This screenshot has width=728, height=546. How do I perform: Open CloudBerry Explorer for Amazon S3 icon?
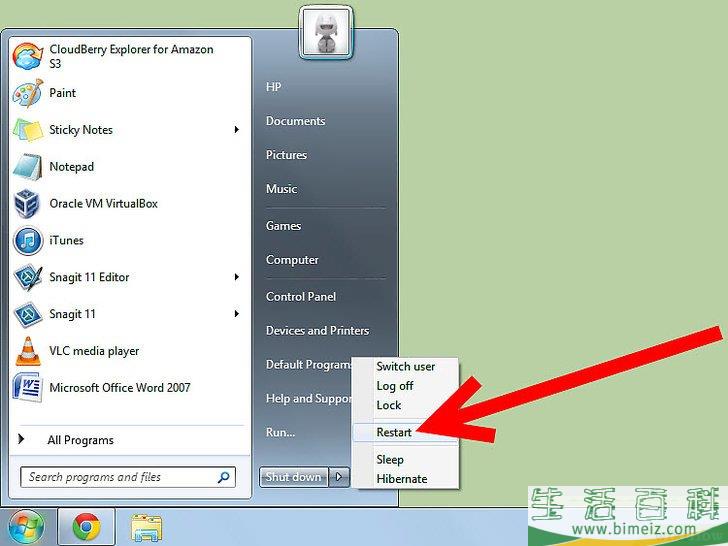[28, 56]
